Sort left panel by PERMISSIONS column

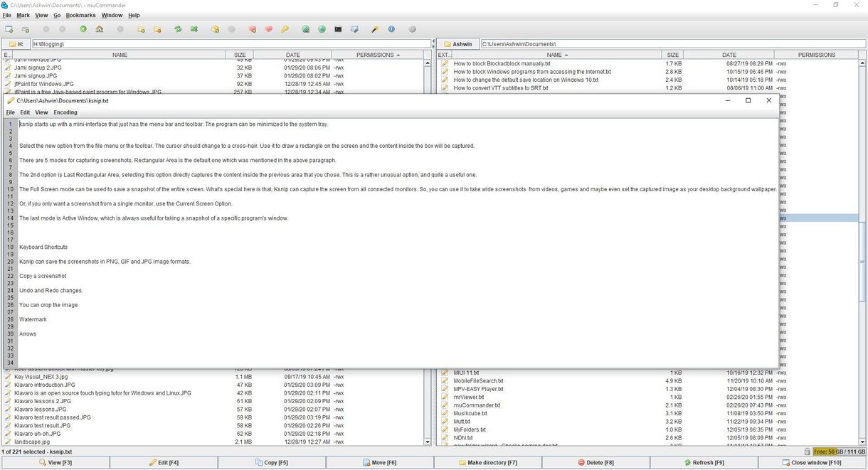tap(378, 55)
